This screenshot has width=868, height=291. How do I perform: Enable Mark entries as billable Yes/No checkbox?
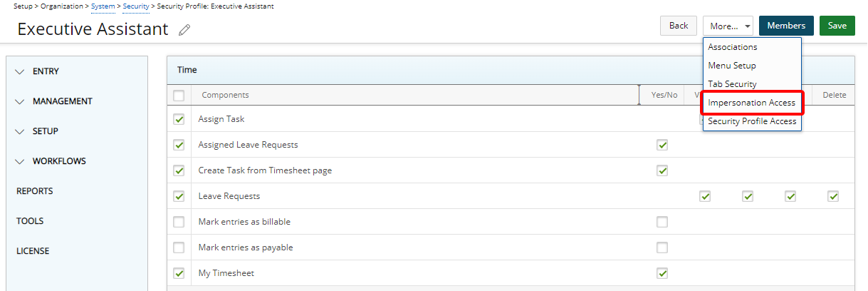(x=662, y=222)
